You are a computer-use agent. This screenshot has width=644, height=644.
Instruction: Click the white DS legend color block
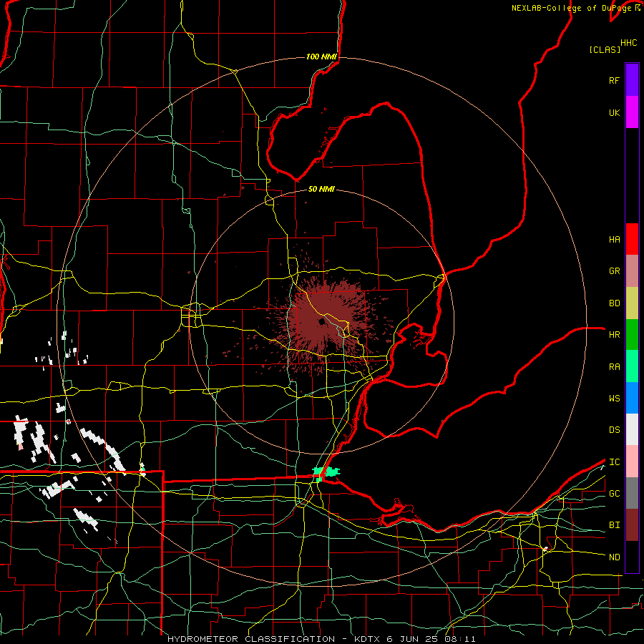[x=632, y=429]
